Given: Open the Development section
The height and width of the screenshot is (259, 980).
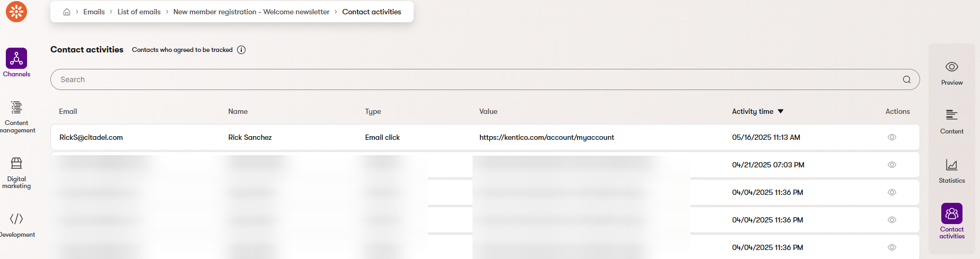Looking at the screenshot, I should coord(16,219).
